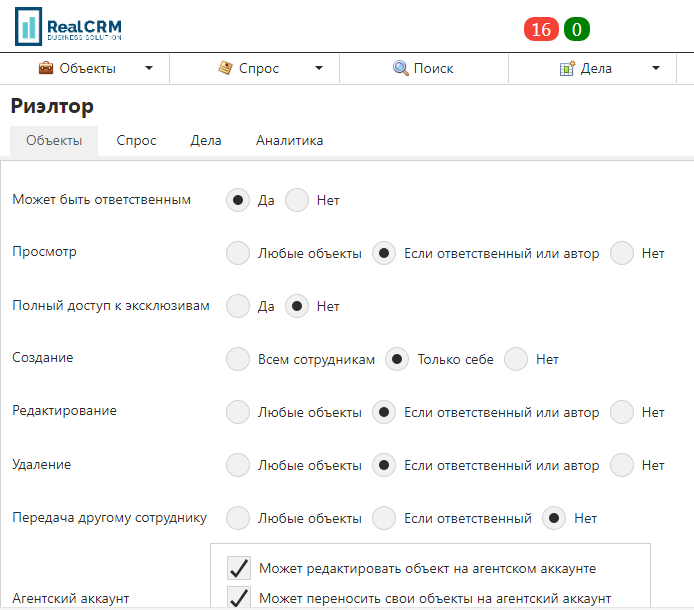Switch to the Дела tab under Риэлтор
The image size is (694, 610).
point(206,140)
